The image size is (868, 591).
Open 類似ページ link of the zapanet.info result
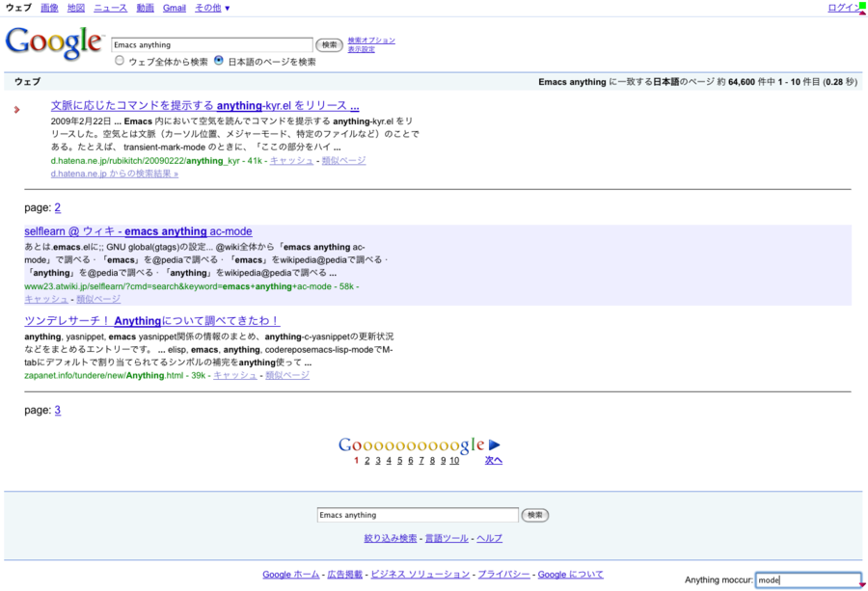pyautogui.click(x=287, y=375)
